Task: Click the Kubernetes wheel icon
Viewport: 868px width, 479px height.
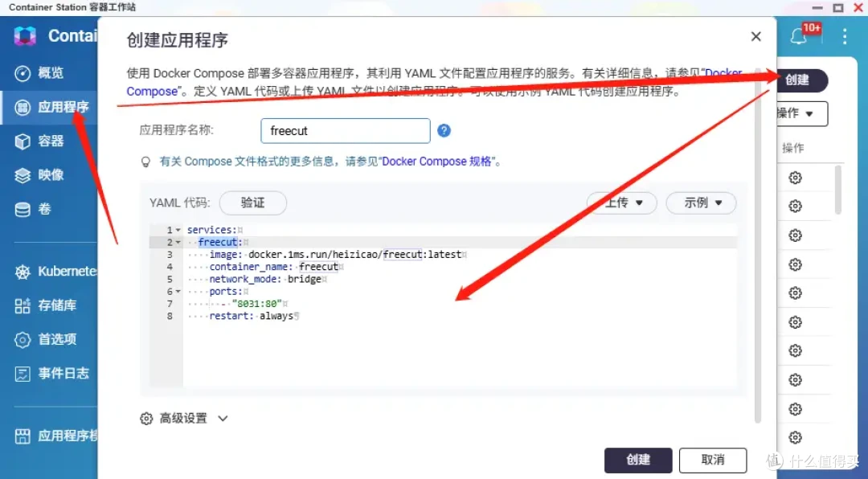Action: (23, 272)
